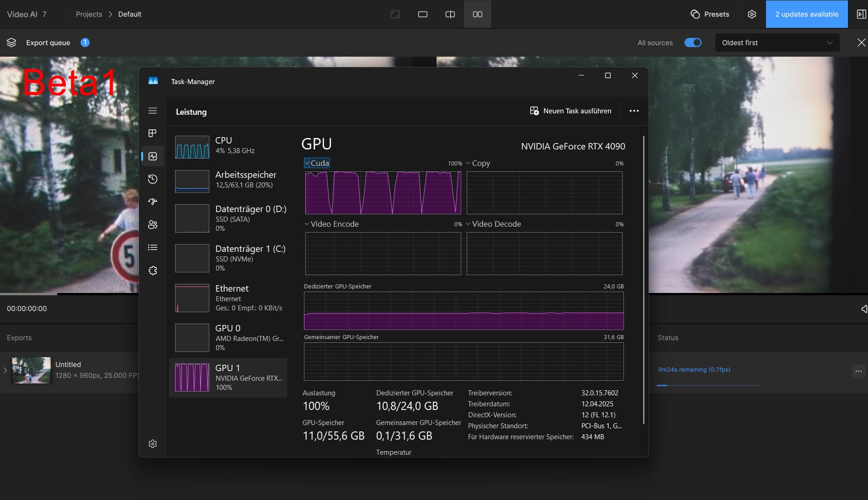Switch to side-by-side comparison view

[x=477, y=14]
